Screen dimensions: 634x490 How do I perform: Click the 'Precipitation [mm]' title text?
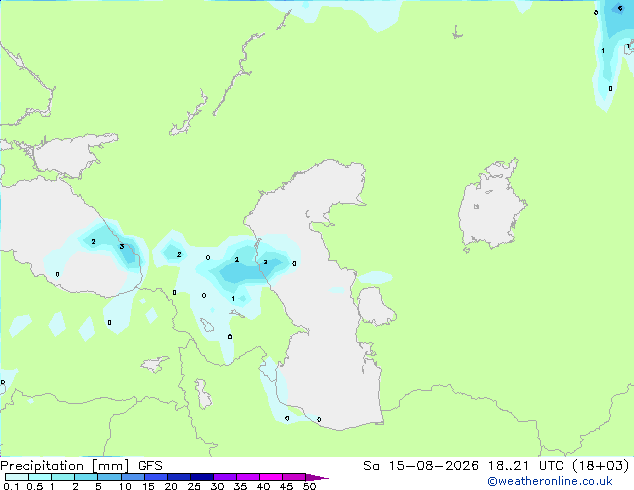65,466
